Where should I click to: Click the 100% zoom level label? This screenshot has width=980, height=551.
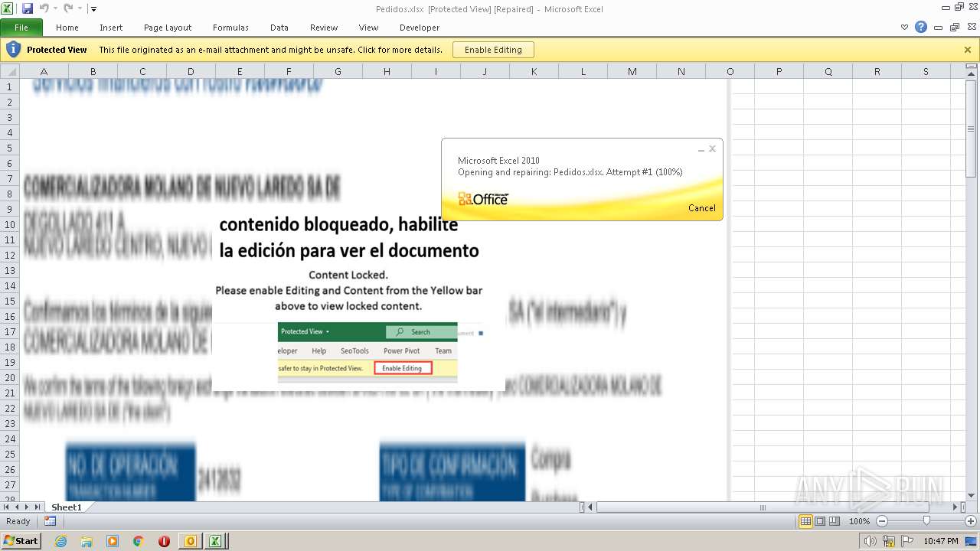[859, 521]
